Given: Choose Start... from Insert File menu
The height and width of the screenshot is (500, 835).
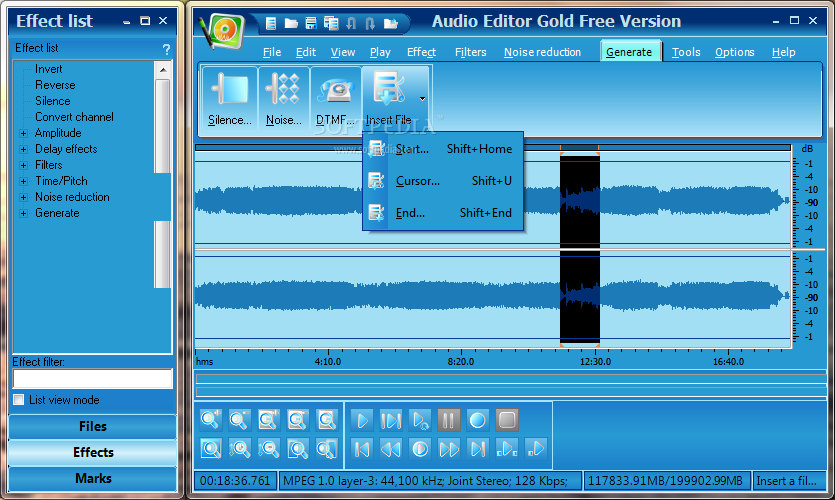Looking at the screenshot, I should click(x=443, y=149).
